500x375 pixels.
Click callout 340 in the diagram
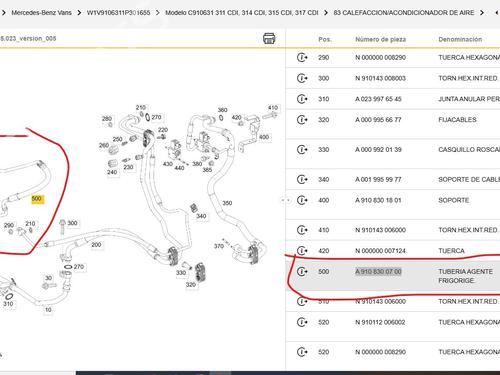tap(201, 216)
